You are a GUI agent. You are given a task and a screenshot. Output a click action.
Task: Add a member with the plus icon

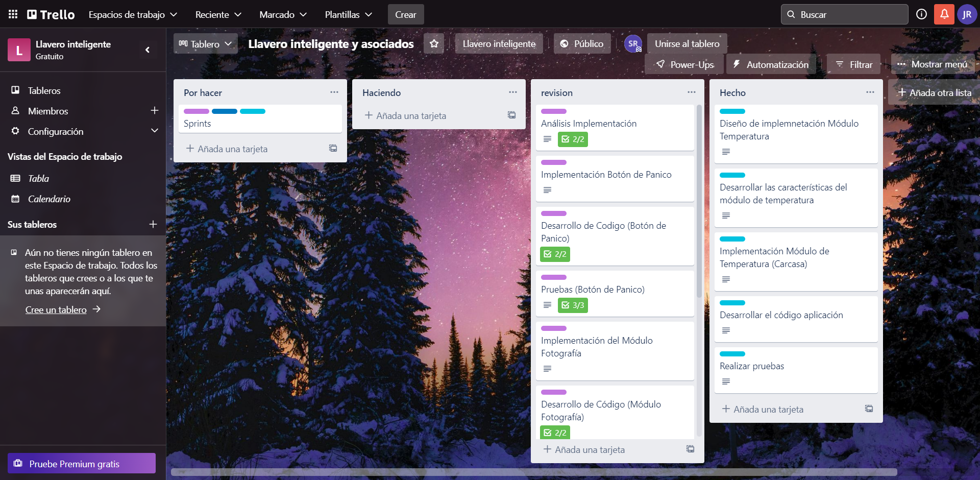(x=155, y=111)
